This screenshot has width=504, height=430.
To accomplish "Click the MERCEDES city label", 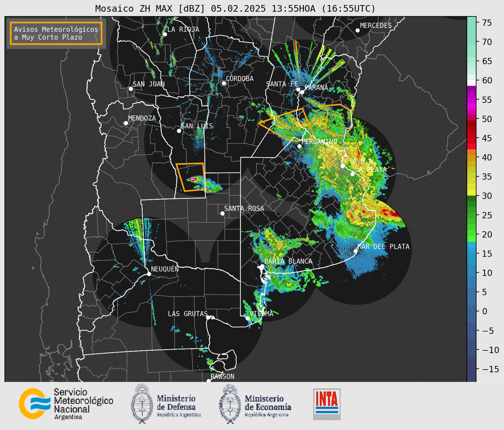I will coord(376,26).
